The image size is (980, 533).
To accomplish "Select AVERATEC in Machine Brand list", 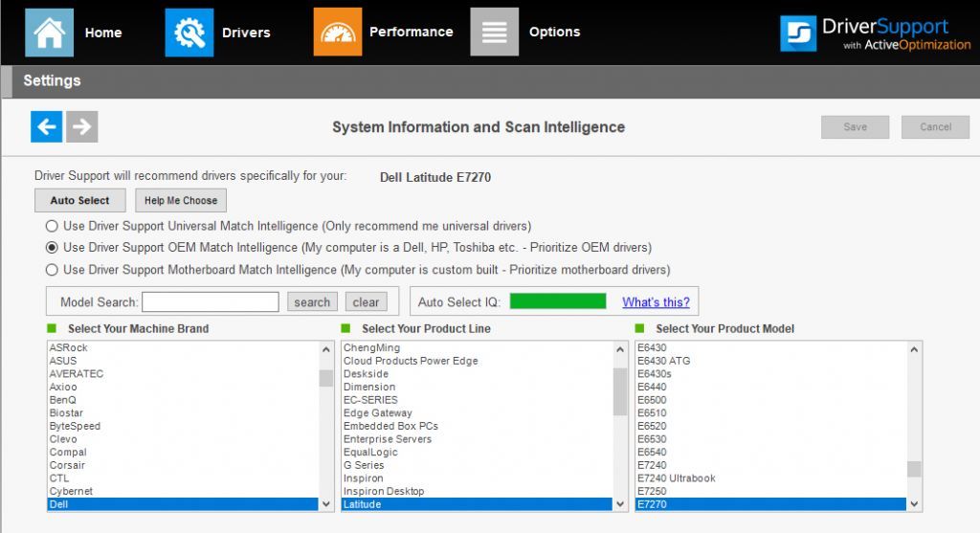I will coord(183,373).
